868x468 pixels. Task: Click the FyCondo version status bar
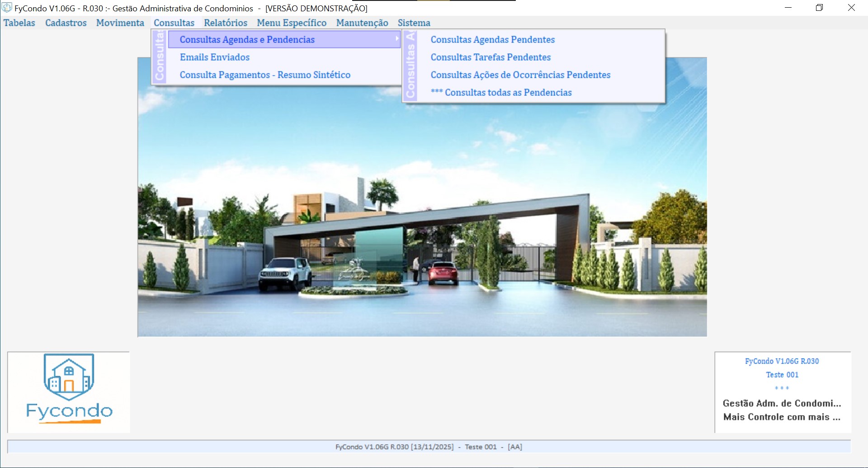point(429,447)
